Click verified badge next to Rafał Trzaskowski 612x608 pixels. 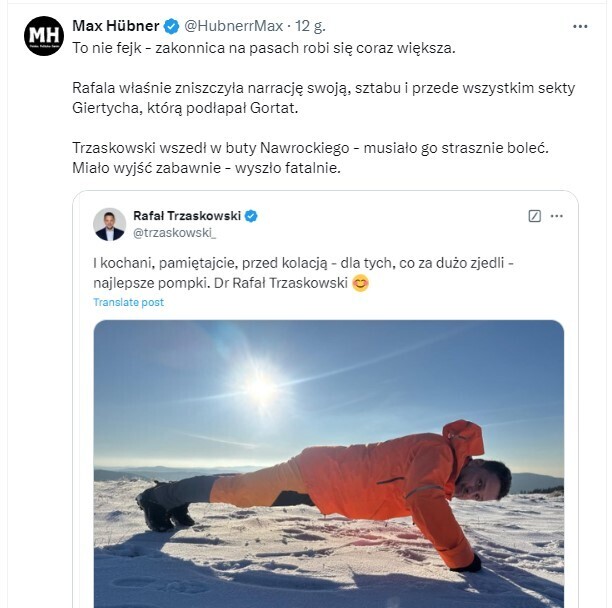point(252,215)
